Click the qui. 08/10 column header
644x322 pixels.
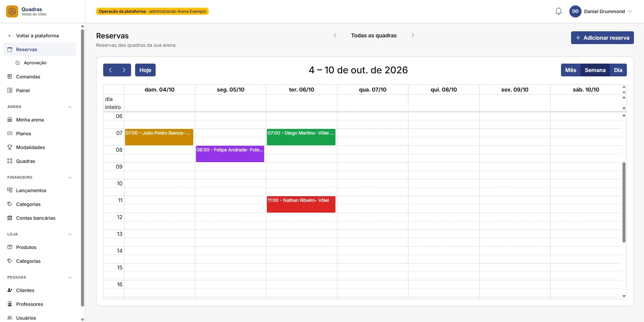tap(444, 90)
